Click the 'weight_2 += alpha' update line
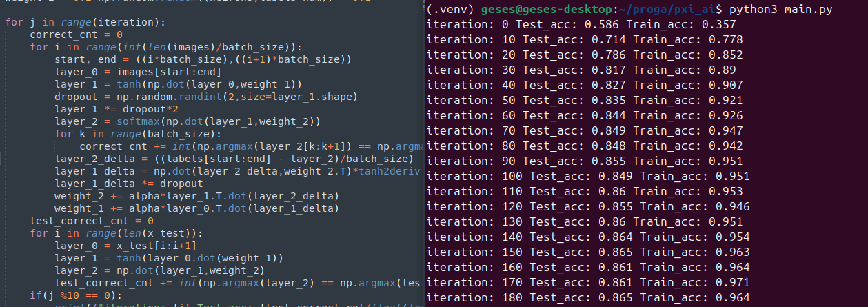The image size is (868, 307). tap(196, 196)
